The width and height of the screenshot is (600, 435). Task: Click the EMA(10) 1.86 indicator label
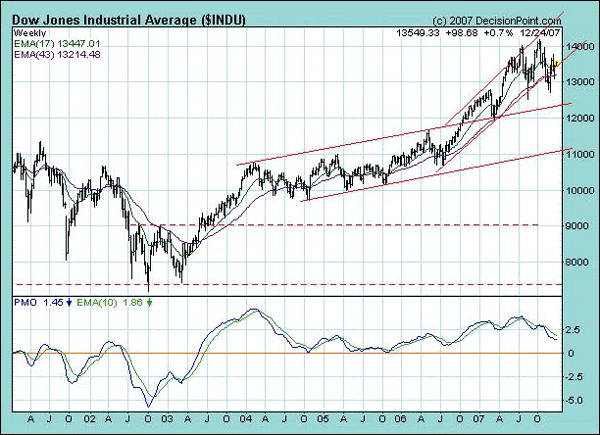pos(110,303)
